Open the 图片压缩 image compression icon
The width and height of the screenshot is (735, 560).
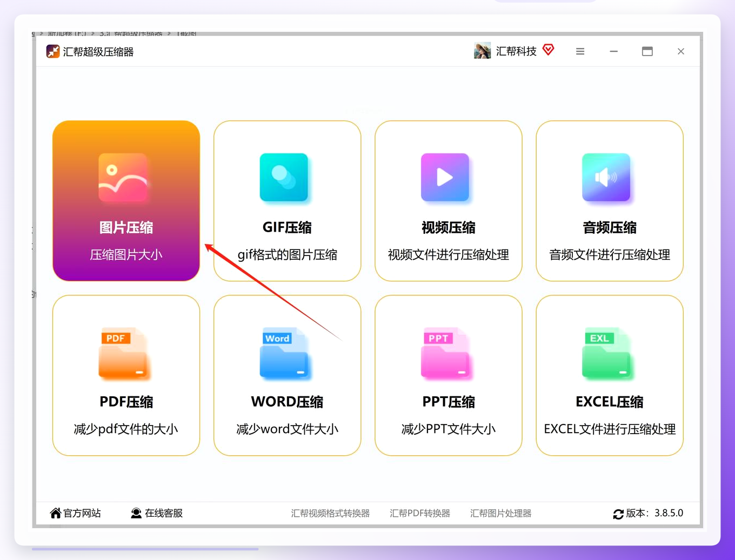[x=123, y=178]
